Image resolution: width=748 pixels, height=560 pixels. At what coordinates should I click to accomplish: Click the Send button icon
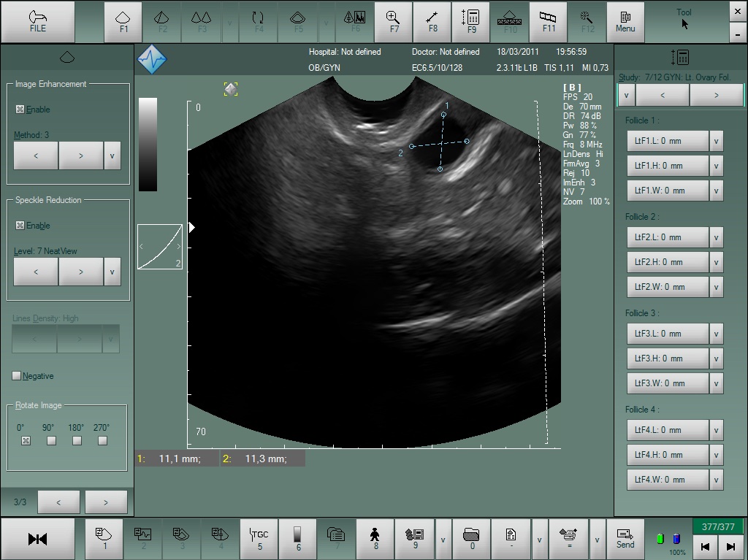click(x=625, y=538)
